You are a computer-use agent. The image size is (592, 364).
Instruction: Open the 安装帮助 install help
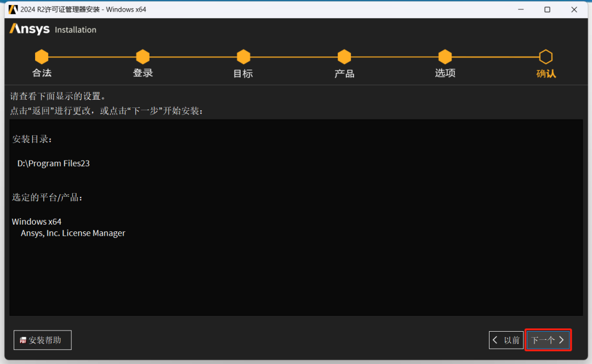pos(43,340)
